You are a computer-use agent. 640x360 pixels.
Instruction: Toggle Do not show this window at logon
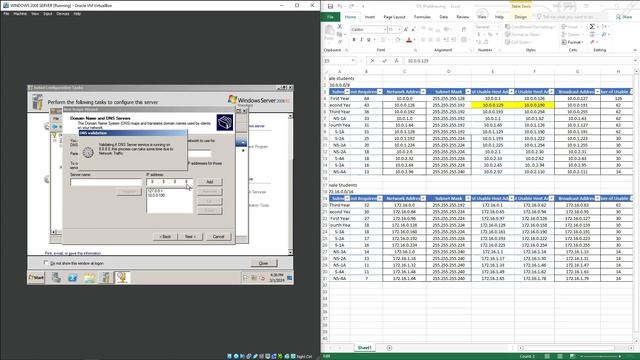(x=46, y=263)
